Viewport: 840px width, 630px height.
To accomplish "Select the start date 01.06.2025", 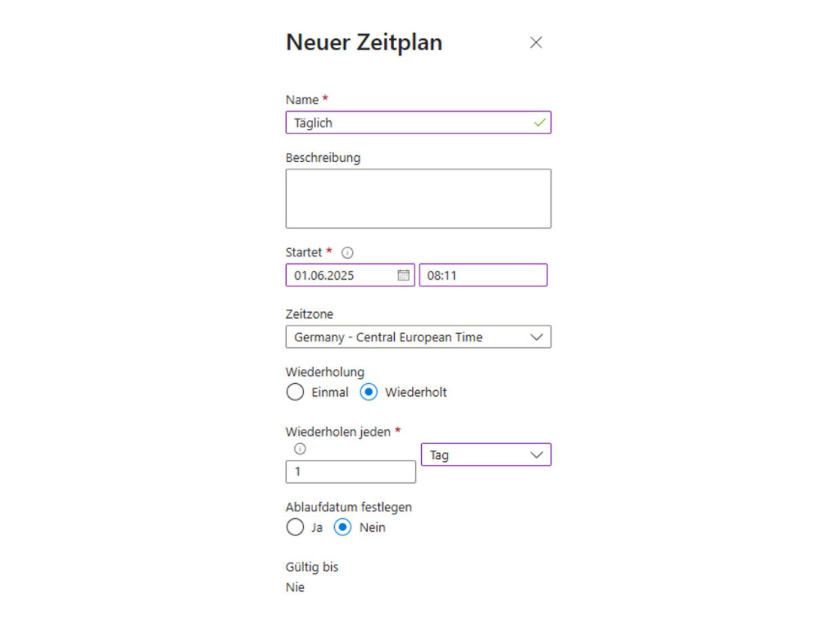I will click(x=341, y=275).
